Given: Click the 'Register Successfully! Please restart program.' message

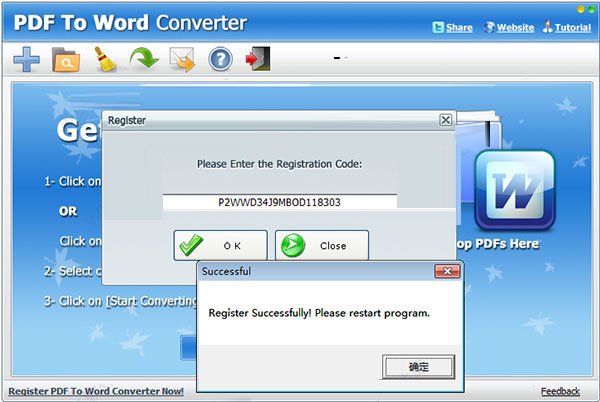Looking at the screenshot, I should [319, 313].
